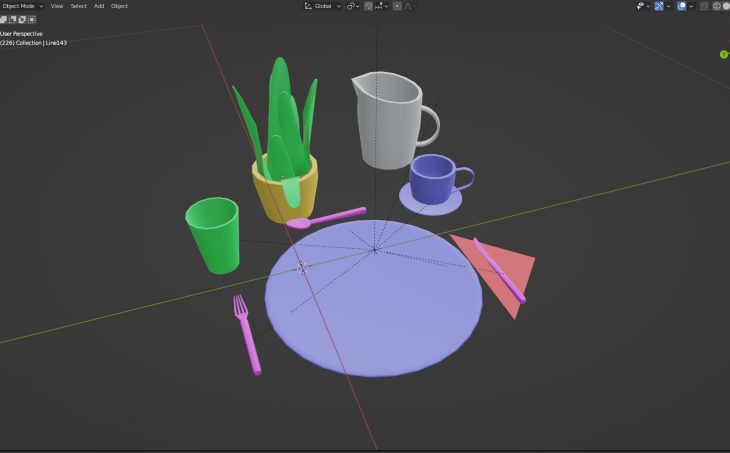730x453 pixels.
Task: Select the first selection mode icon
Action: [5, 19]
